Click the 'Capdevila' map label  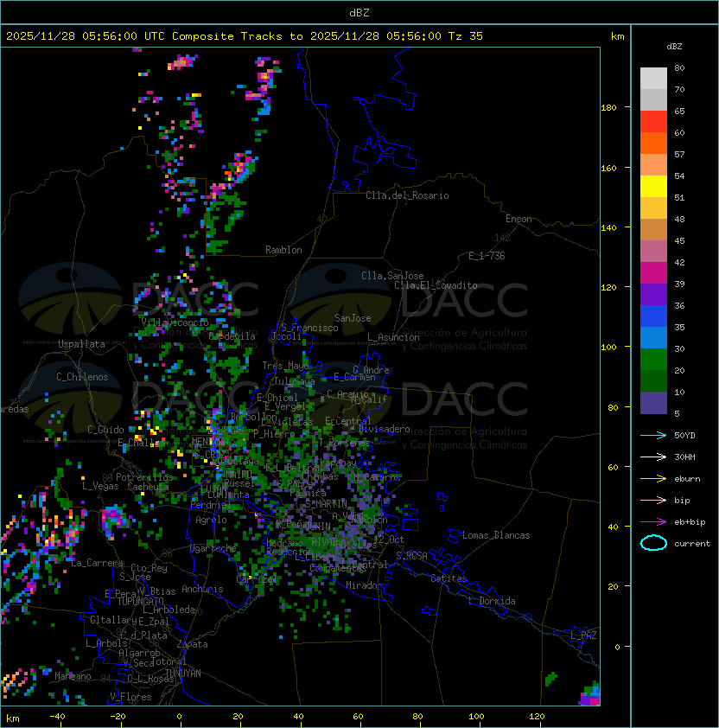232,336
